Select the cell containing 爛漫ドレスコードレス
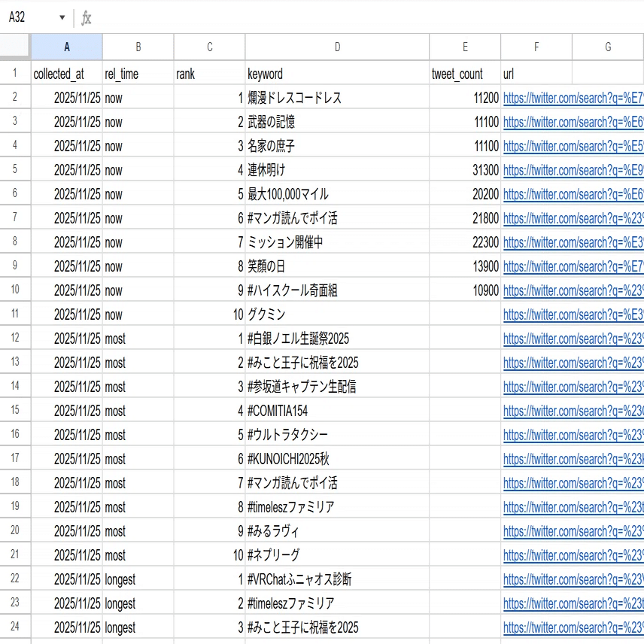 pos(337,98)
